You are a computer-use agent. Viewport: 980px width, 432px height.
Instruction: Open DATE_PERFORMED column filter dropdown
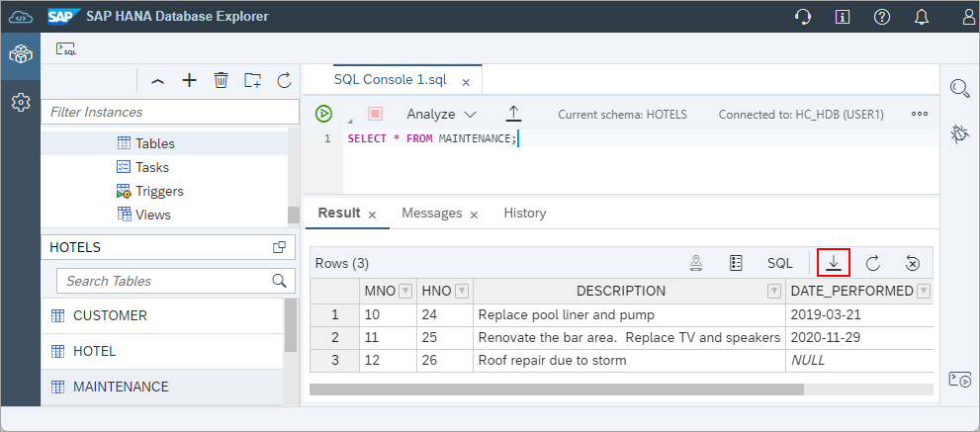[924, 291]
